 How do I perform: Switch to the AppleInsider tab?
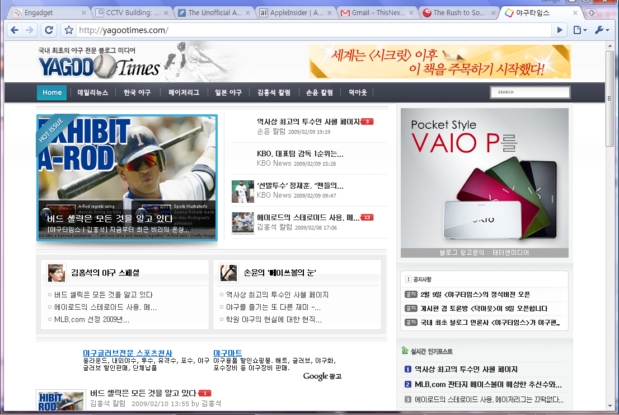click(x=296, y=13)
